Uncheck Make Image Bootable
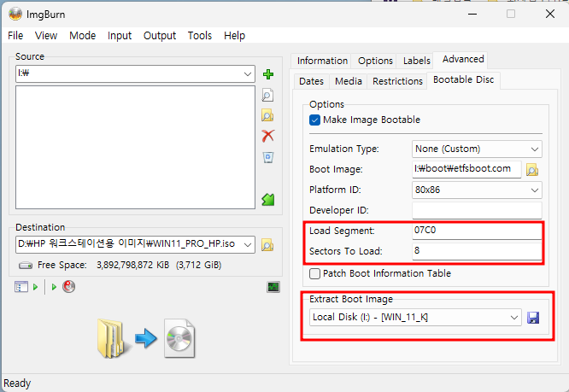This screenshot has width=569, height=392. (x=314, y=120)
